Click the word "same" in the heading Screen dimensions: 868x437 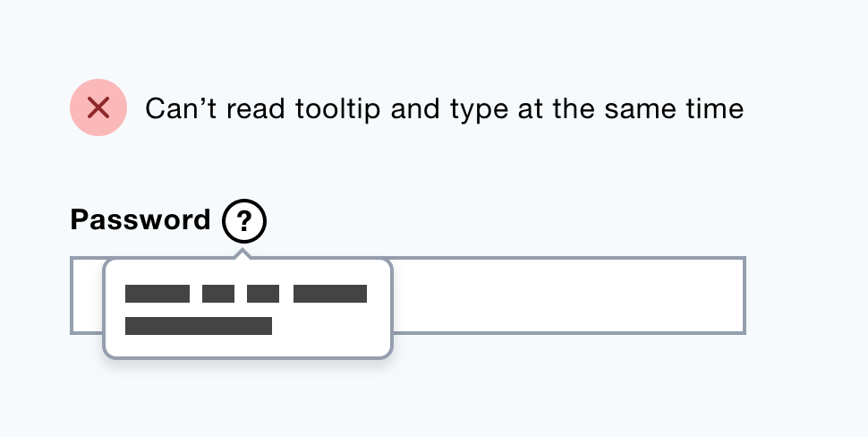(x=638, y=109)
